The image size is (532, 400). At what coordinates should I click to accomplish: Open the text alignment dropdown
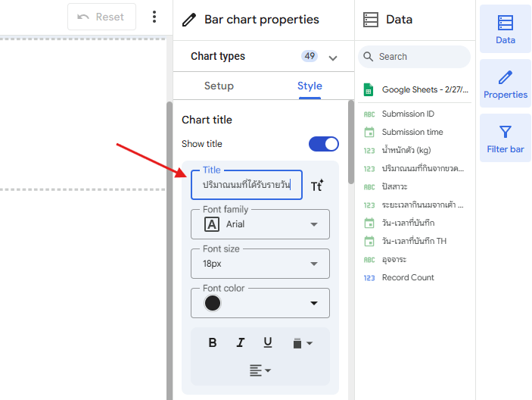(x=260, y=370)
